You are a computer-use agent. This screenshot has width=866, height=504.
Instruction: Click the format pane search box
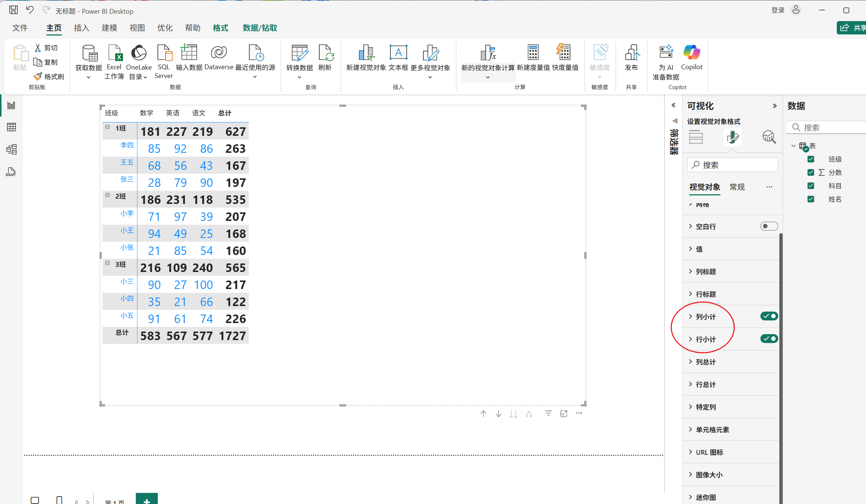pos(733,165)
